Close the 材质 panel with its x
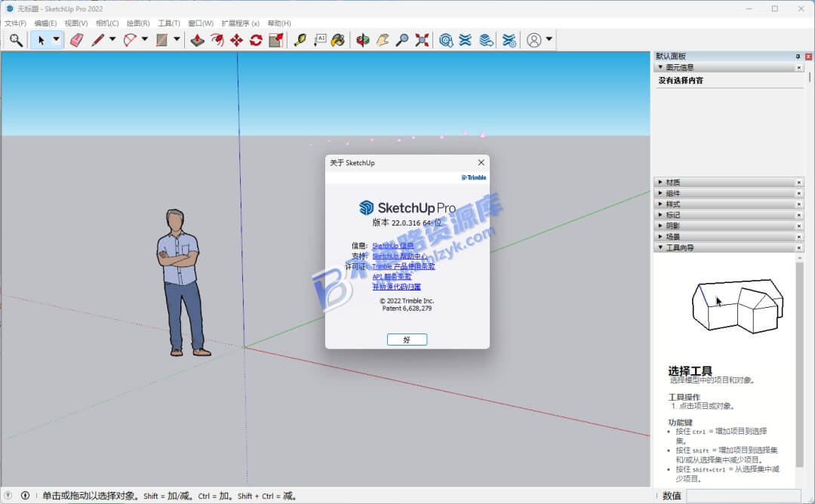This screenshot has width=815, height=504. 799,183
